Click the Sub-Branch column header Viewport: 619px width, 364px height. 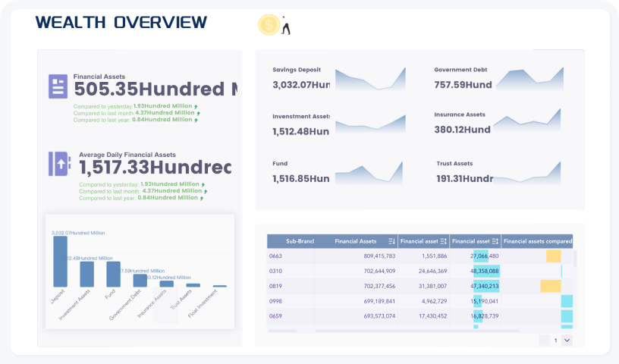(x=290, y=241)
